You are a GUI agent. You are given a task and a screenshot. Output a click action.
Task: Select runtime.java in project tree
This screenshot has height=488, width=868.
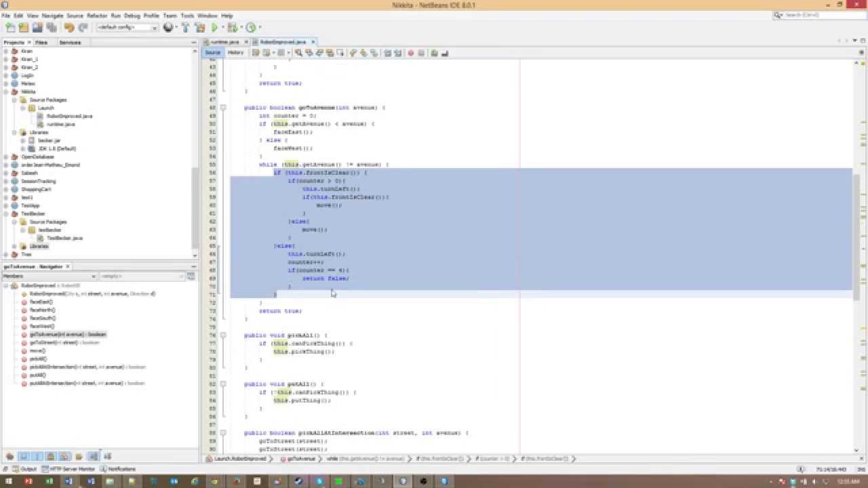[60, 124]
